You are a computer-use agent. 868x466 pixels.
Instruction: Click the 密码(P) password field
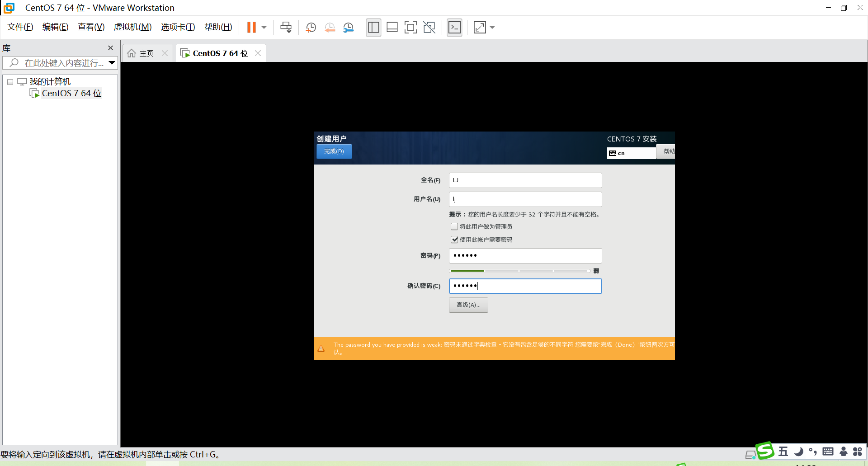click(525, 256)
